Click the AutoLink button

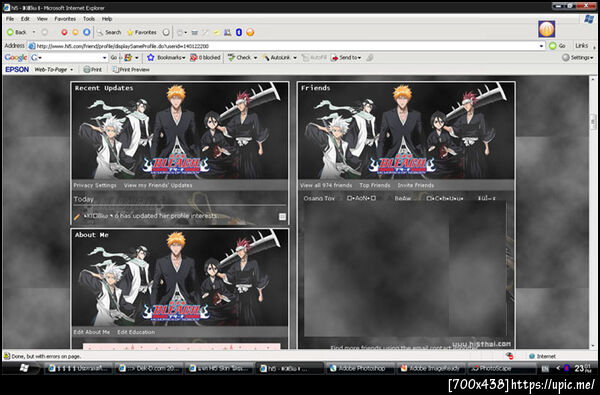pos(276,57)
